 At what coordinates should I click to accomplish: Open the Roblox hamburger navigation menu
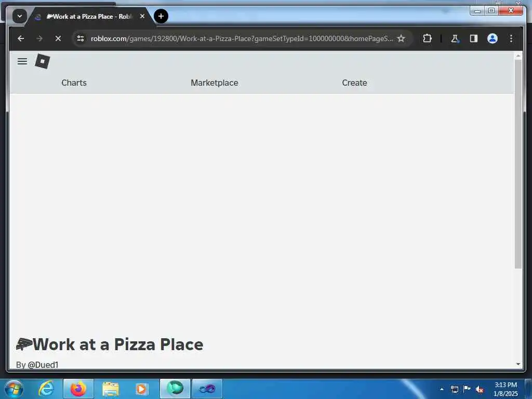click(22, 61)
